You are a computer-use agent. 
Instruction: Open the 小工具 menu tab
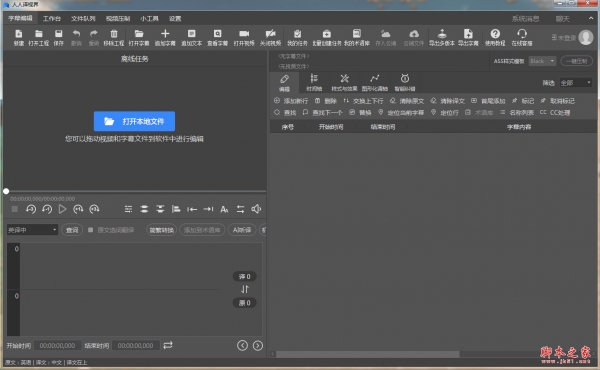pyautogui.click(x=149, y=18)
